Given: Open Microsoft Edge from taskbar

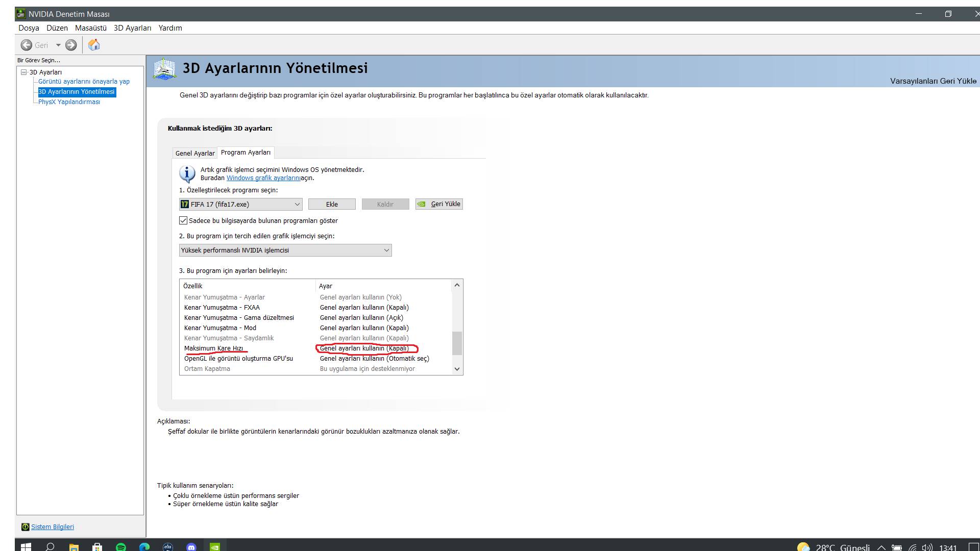Looking at the screenshot, I should [x=144, y=547].
